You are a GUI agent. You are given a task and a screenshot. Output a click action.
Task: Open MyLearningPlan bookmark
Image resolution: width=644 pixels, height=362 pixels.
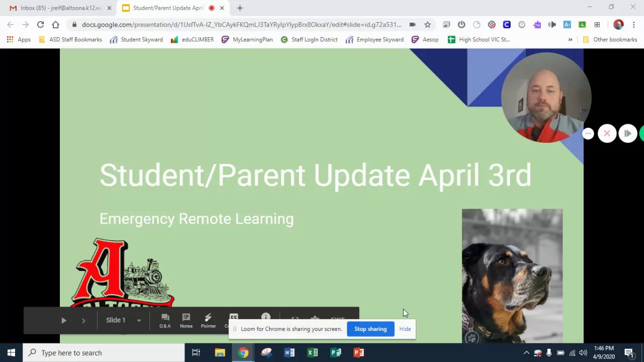click(247, 39)
